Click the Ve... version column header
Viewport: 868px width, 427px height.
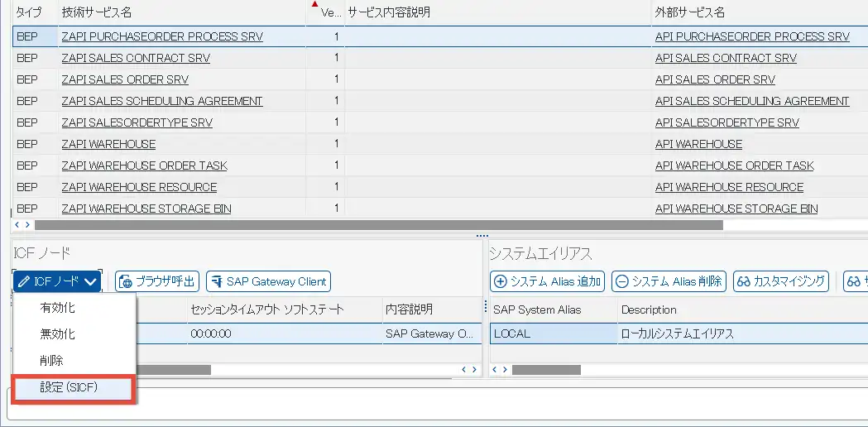tap(325, 12)
